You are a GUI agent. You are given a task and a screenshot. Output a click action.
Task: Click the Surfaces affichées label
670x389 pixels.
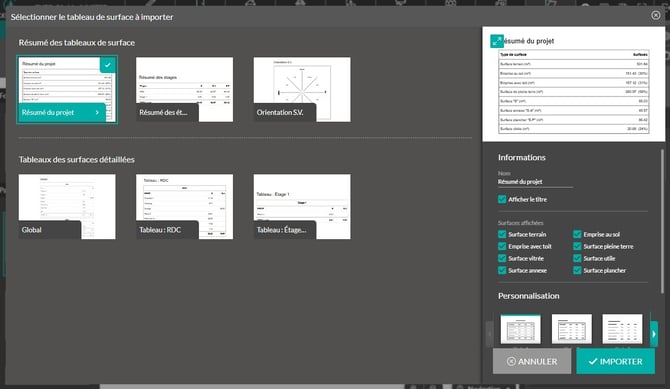click(520, 223)
